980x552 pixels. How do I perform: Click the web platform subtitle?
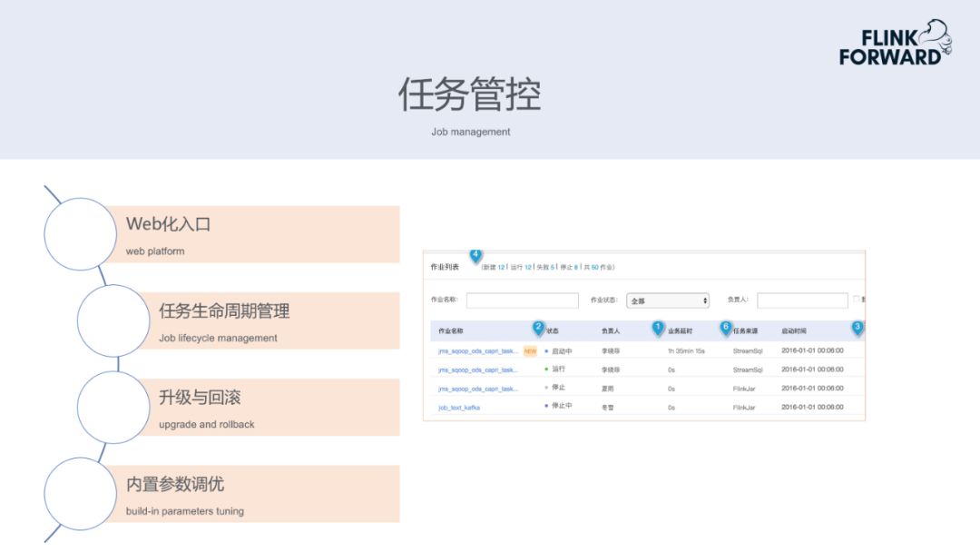tap(155, 251)
